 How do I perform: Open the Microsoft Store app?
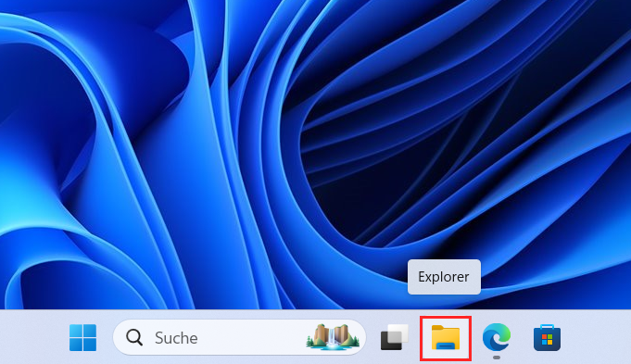(547, 338)
